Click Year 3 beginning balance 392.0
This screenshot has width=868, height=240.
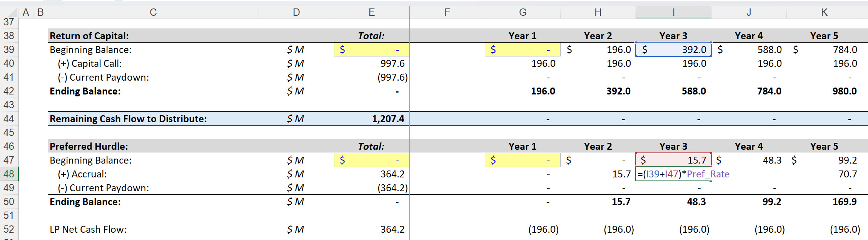[673, 50]
